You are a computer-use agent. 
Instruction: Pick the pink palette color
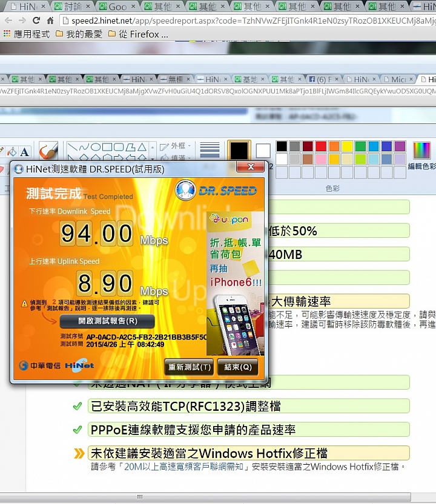(x=321, y=159)
